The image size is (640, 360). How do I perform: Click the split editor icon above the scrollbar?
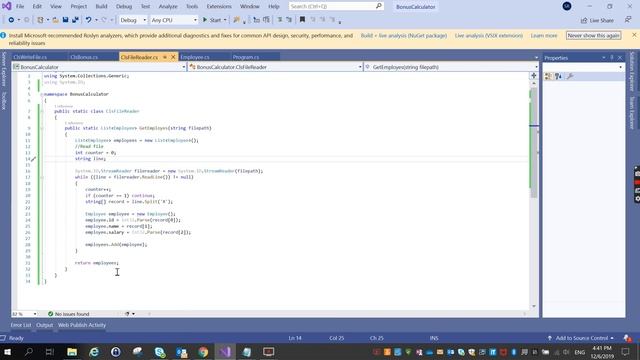pyautogui.click(x=533, y=76)
